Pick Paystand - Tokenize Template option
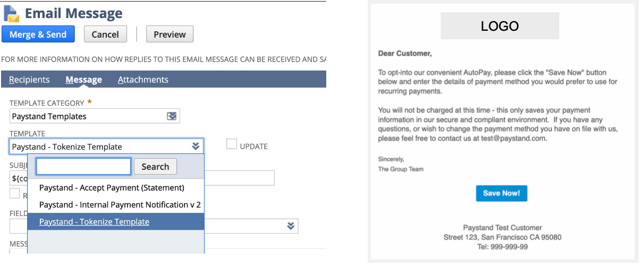Image resolution: width=644 pixels, height=267 pixels. 116,221
